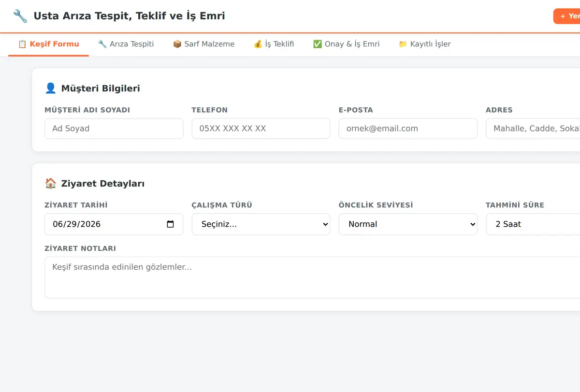
Task: Open the İş Teklifi tab
Action: 274,44
